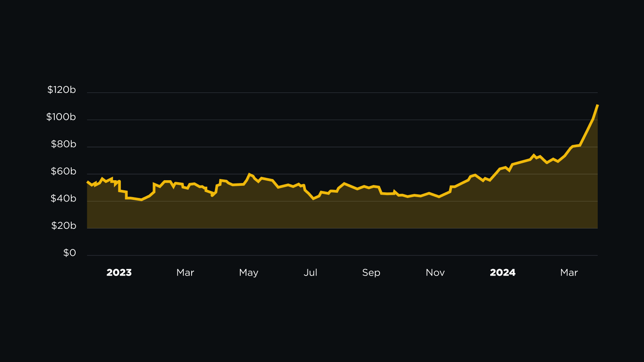Click the $0 y-axis label
Image resolution: width=644 pixels, height=362 pixels.
point(69,253)
